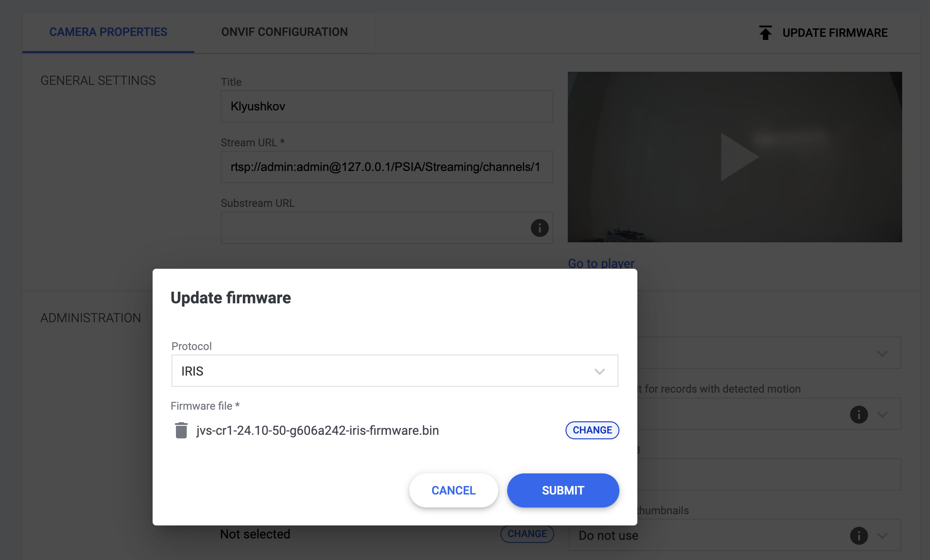Expand the lower right settings chevron

pos(882,536)
